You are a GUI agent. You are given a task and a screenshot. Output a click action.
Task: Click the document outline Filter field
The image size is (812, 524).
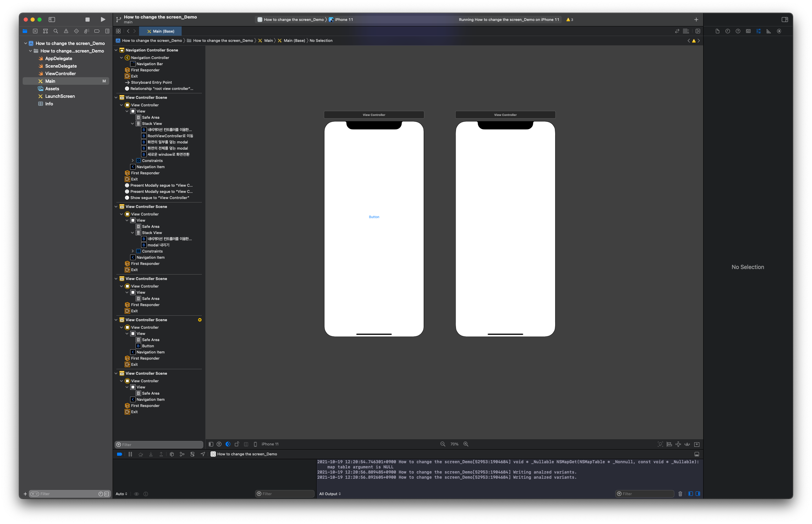click(x=159, y=445)
